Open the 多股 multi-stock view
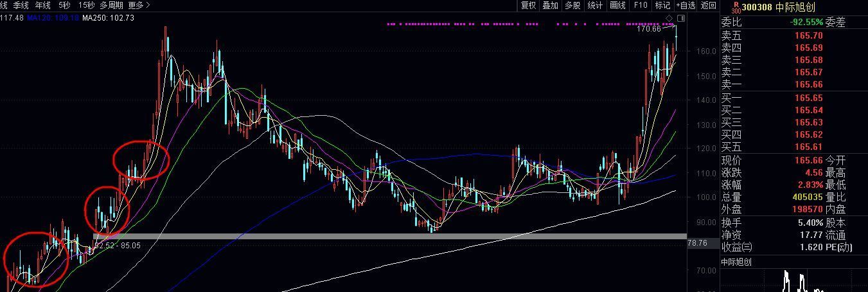 click(572, 5)
